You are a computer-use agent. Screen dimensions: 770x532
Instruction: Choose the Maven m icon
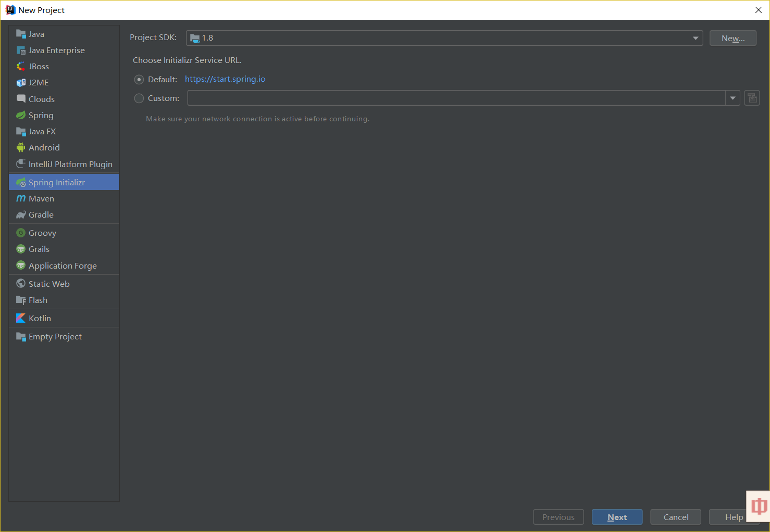coord(21,198)
